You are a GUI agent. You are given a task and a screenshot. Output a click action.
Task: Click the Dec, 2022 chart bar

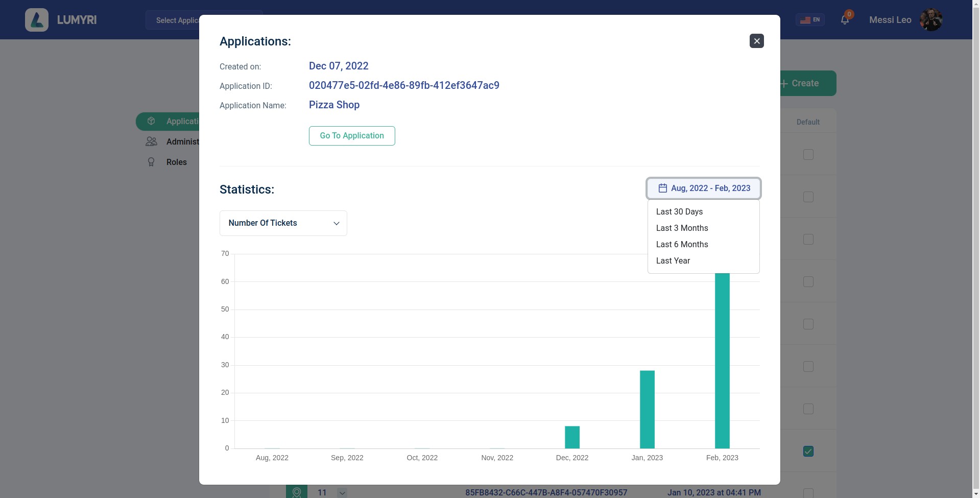coord(572,437)
